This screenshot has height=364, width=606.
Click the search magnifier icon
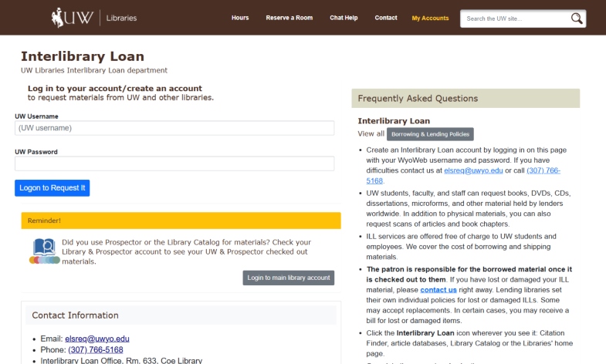[x=577, y=19]
